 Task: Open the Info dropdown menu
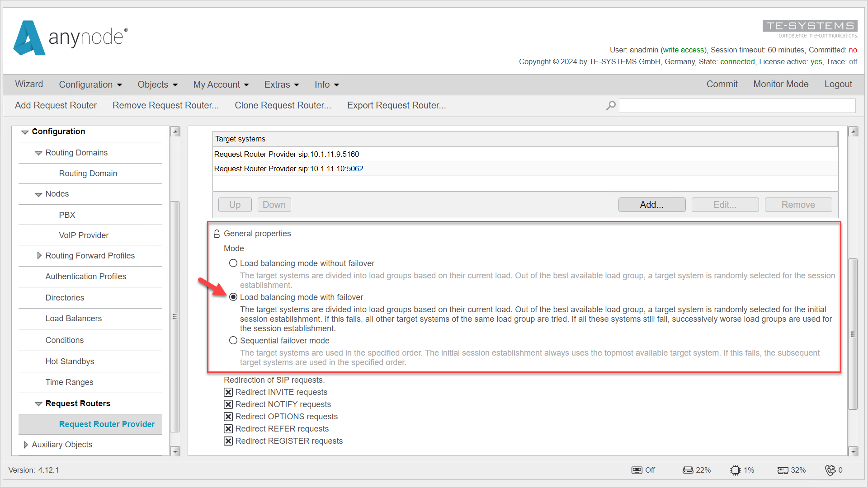pyautogui.click(x=327, y=84)
